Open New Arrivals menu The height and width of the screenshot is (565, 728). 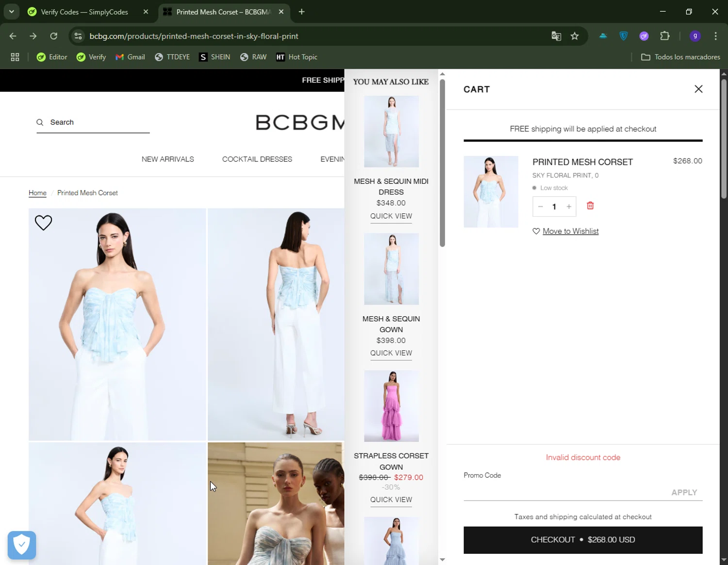pyautogui.click(x=167, y=159)
